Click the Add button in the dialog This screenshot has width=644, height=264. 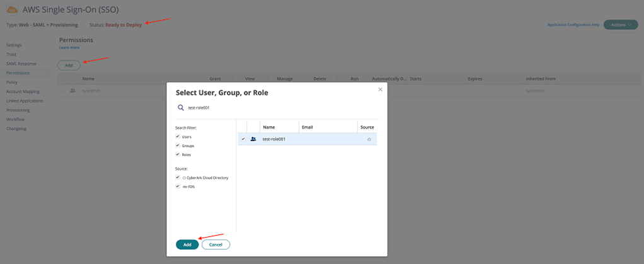(x=187, y=244)
